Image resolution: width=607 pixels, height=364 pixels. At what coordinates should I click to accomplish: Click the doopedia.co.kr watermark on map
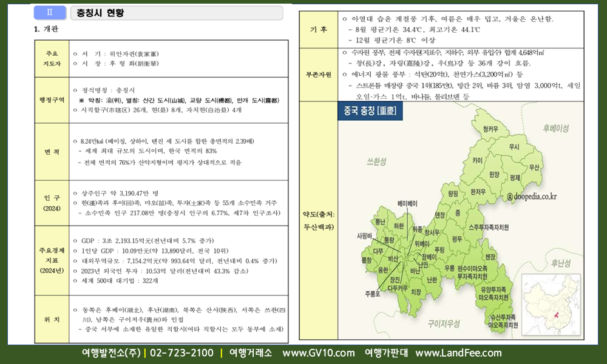tap(532, 197)
